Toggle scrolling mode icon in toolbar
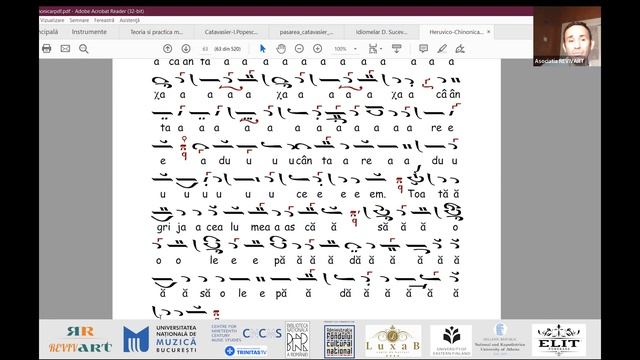The image size is (640, 360). (396, 49)
